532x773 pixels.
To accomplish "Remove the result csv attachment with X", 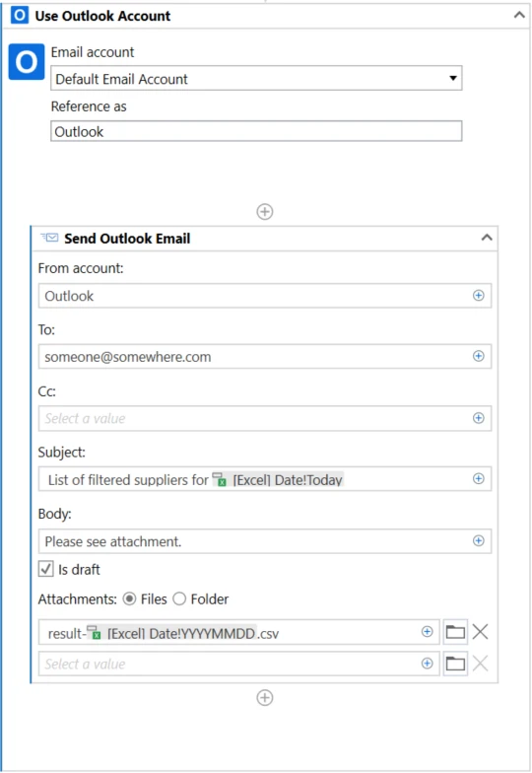I will point(481,631).
